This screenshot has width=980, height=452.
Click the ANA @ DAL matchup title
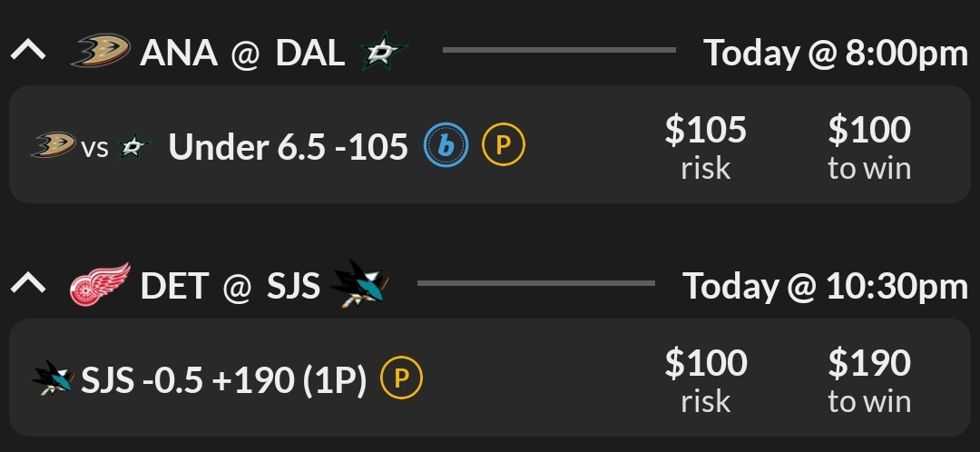point(242,53)
